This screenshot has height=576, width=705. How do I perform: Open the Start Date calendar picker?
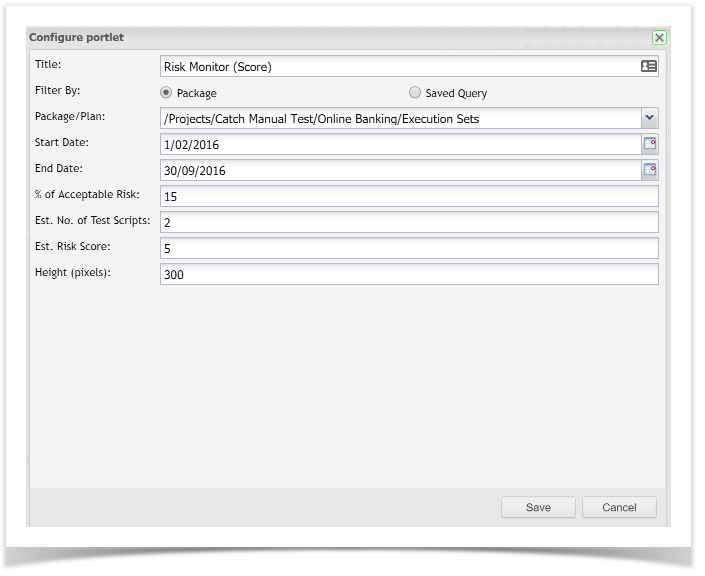coord(650,144)
